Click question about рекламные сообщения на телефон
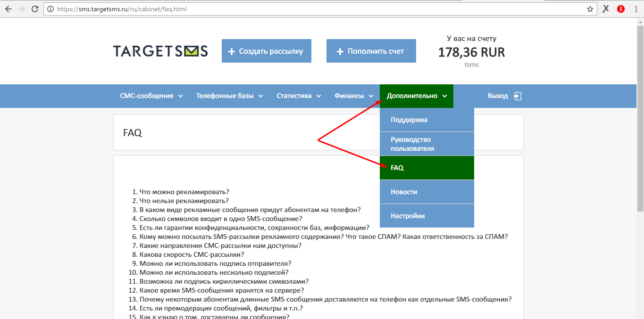This screenshot has width=644, height=319. [250, 210]
